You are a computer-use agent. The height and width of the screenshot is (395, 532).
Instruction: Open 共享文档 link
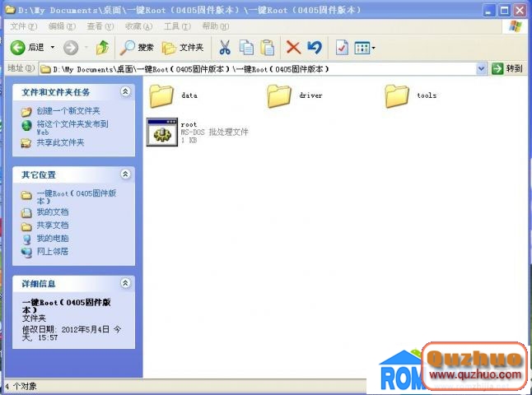click(x=52, y=225)
